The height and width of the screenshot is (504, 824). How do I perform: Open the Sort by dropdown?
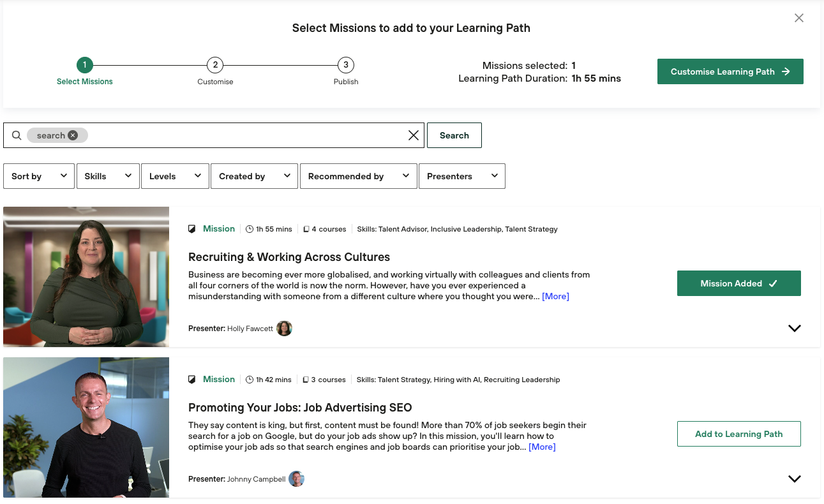click(x=39, y=176)
